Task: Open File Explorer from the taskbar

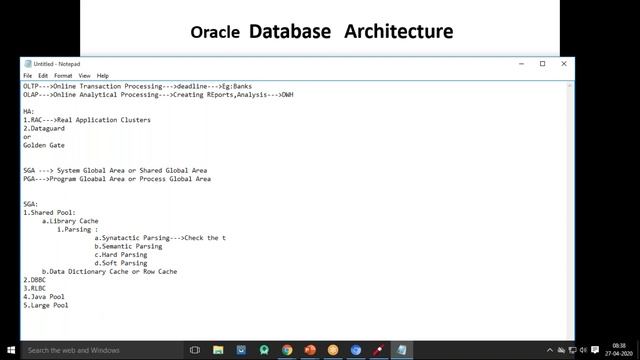Action: point(218,350)
